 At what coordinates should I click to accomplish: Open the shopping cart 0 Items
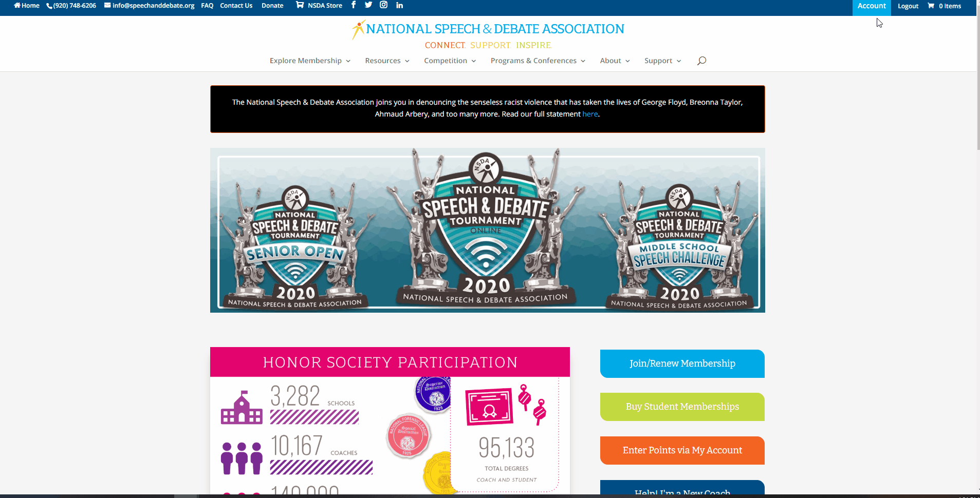pyautogui.click(x=945, y=6)
